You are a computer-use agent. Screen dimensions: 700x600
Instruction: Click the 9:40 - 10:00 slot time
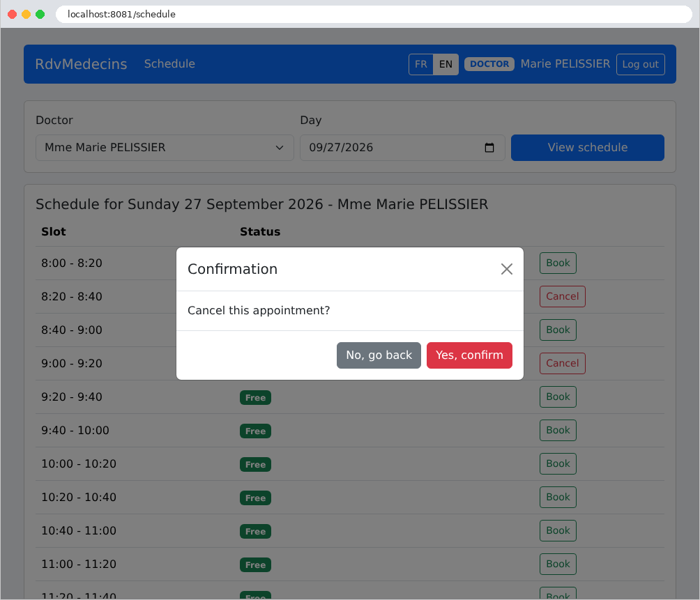(x=75, y=431)
